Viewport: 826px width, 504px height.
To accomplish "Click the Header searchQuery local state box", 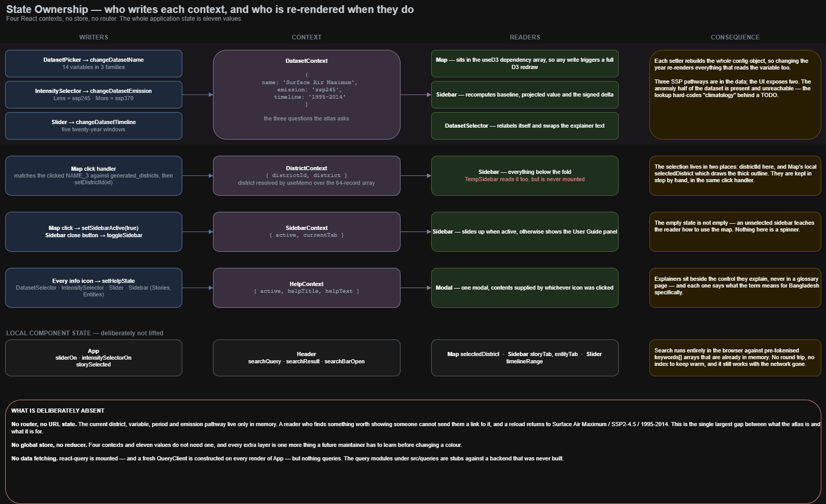I will (307, 358).
